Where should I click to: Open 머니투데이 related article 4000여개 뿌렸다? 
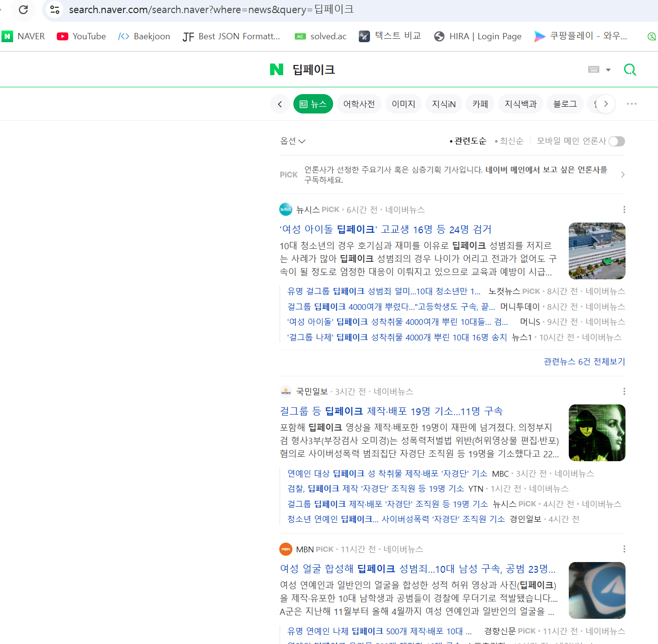391,307
